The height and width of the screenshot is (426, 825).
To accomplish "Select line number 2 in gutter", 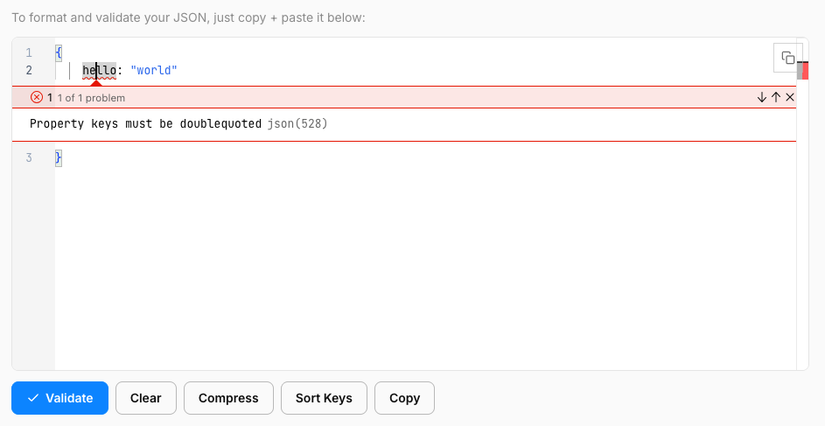I will click(x=29, y=70).
